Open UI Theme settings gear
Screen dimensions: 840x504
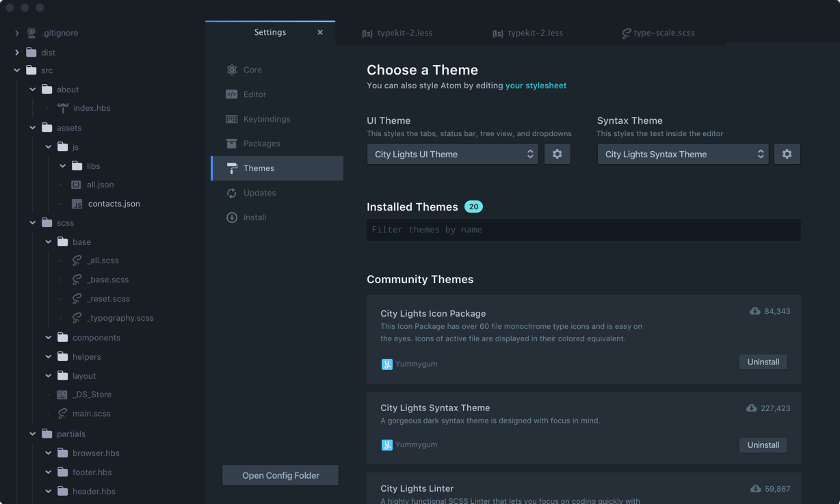coord(557,154)
